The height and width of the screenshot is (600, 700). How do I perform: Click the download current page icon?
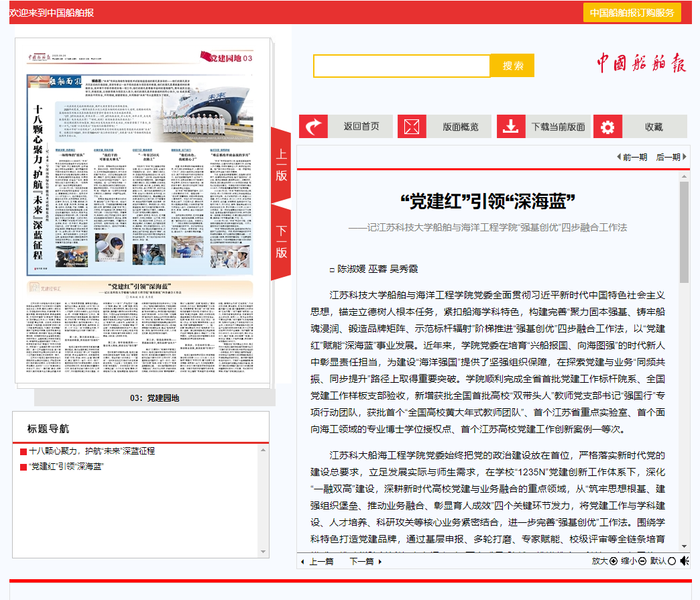[511, 127]
